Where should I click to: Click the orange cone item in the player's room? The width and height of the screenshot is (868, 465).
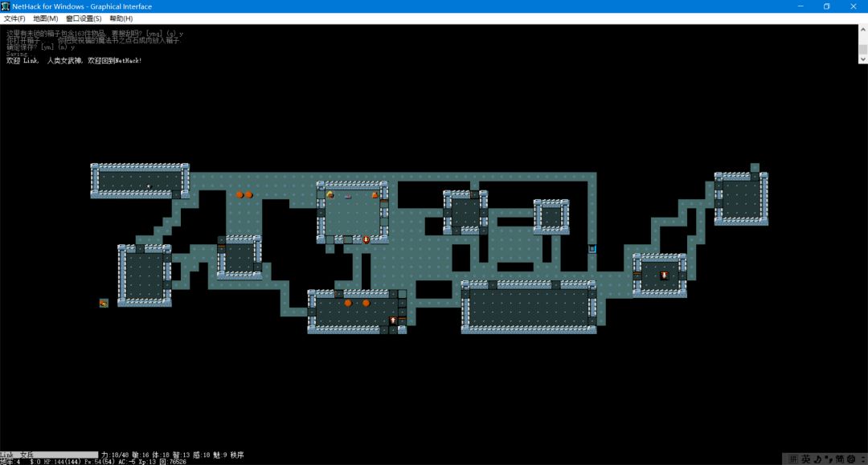pyautogui.click(x=375, y=194)
